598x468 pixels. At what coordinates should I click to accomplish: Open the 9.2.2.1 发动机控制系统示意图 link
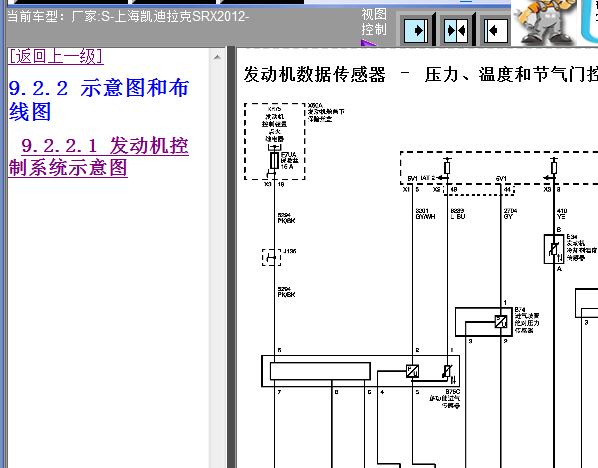[98, 156]
